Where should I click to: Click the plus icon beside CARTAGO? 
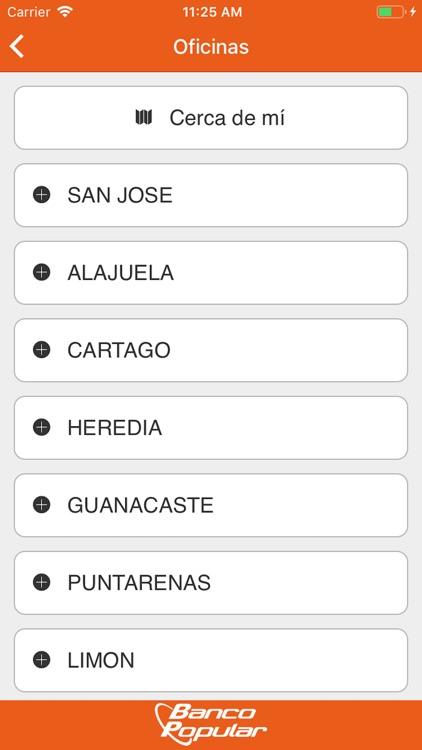42,350
